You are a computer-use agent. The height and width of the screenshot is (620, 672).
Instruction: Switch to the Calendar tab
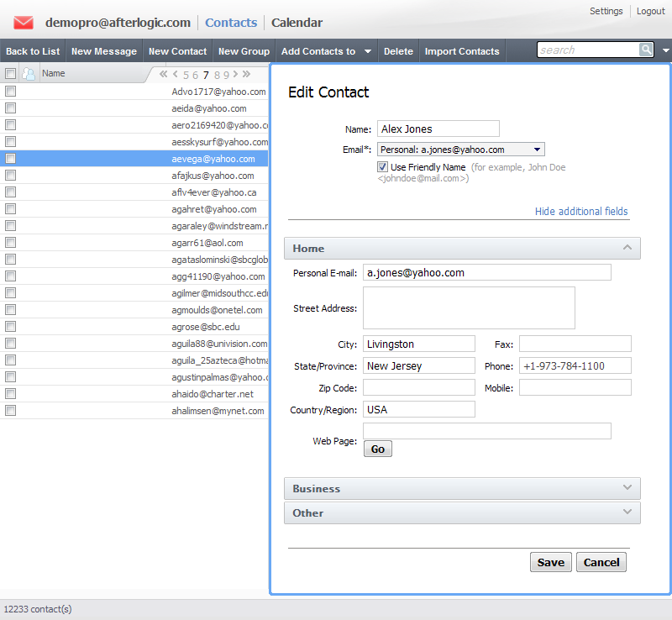tap(297, 23)
